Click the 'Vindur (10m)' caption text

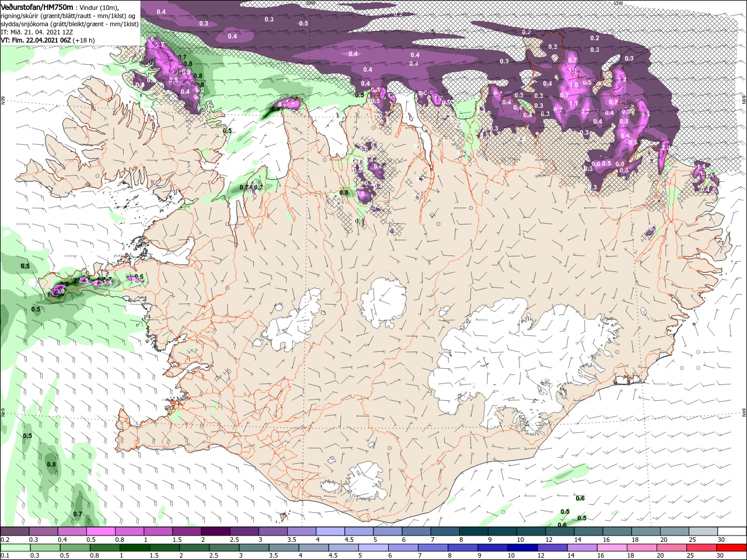pos(100,8)
